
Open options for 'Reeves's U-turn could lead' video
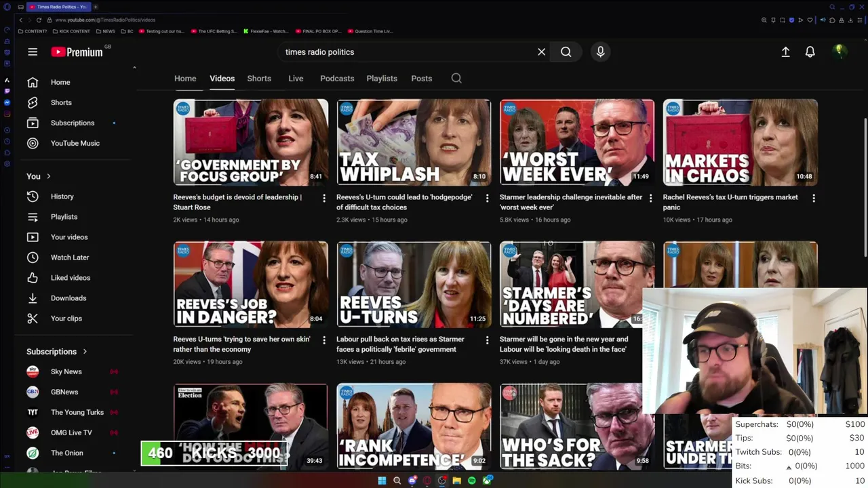[487, 198]
